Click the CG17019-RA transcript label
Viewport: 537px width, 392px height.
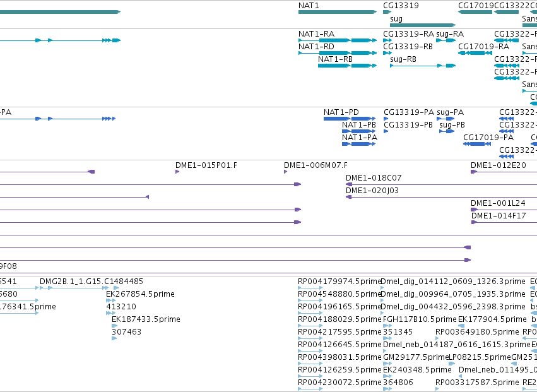pos(483,47)
